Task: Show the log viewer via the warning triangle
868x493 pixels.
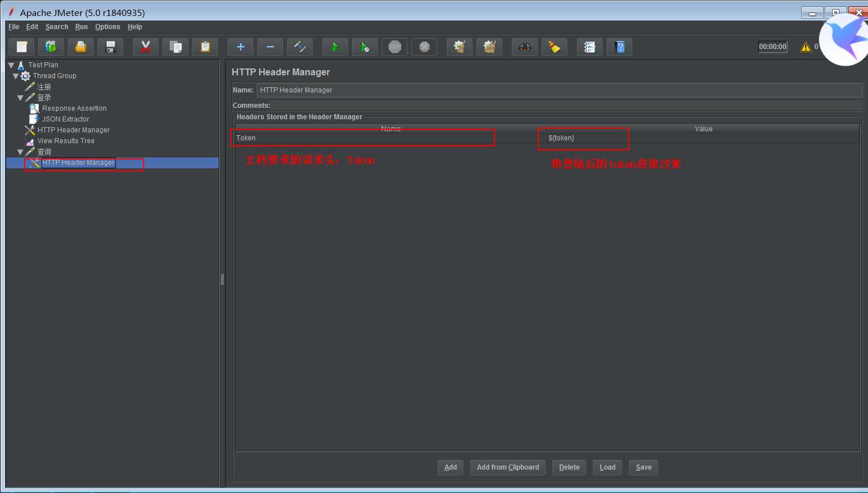Action: pyautogui.click(x=806, y=47)
